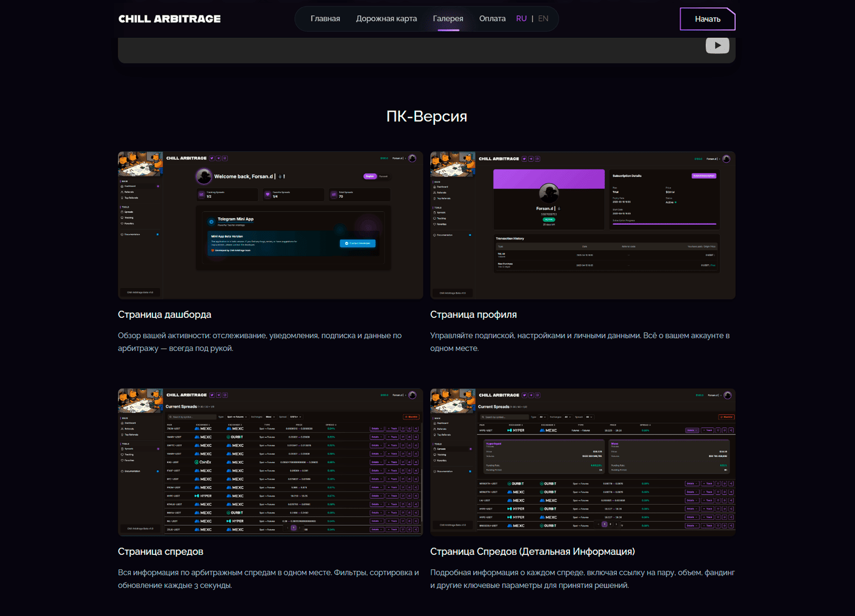
Task: Switch site language to EN
Action: (x=543, y=19)
